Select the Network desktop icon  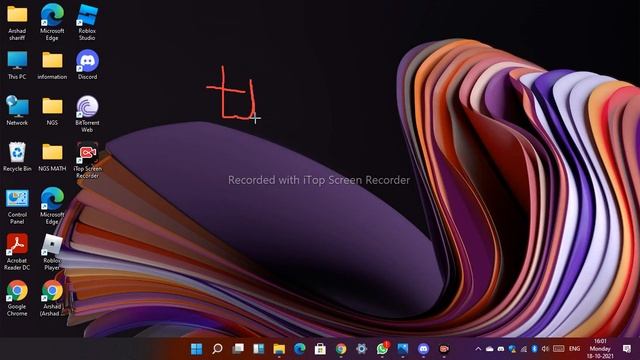pos(17,110)
